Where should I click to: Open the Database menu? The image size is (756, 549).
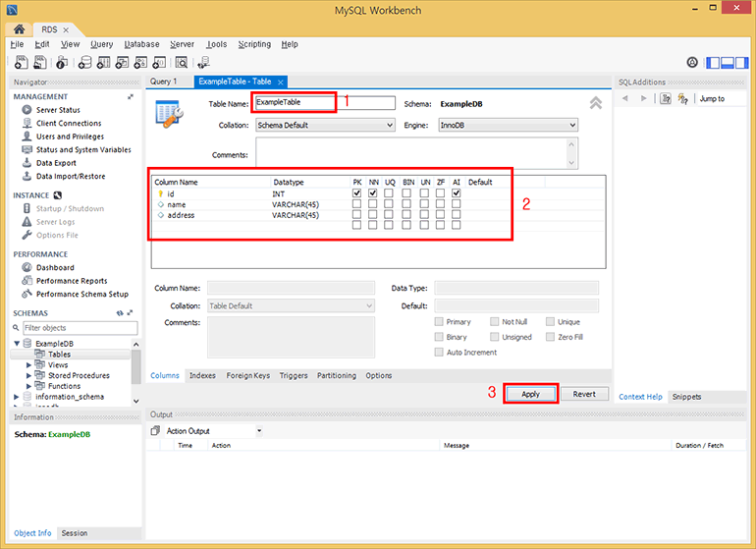141,44
